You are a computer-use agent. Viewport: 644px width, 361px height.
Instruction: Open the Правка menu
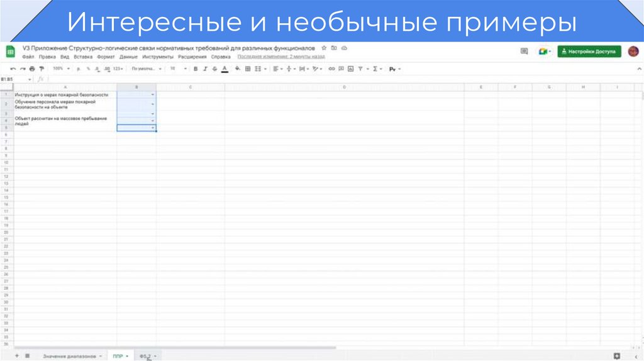[47, 57]
